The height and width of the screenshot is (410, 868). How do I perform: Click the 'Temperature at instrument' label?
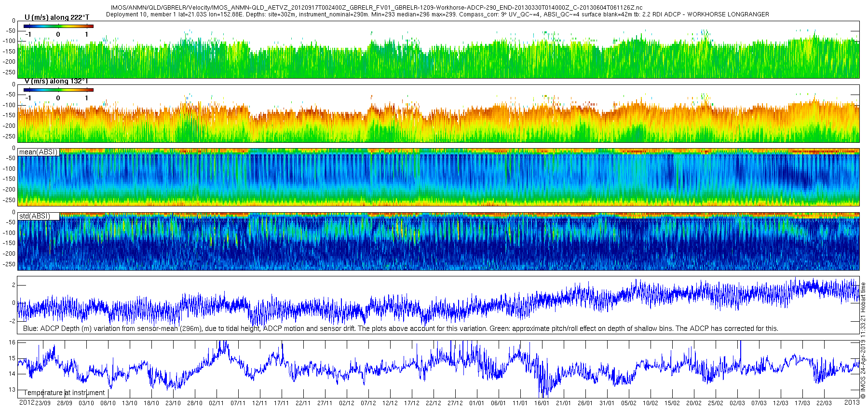[64, 393]
